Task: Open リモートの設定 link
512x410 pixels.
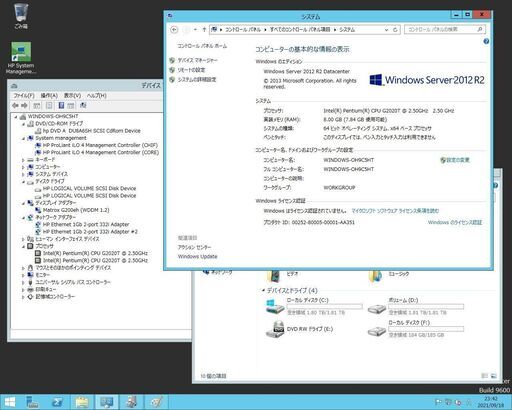Action: click(x=191, y=70)
